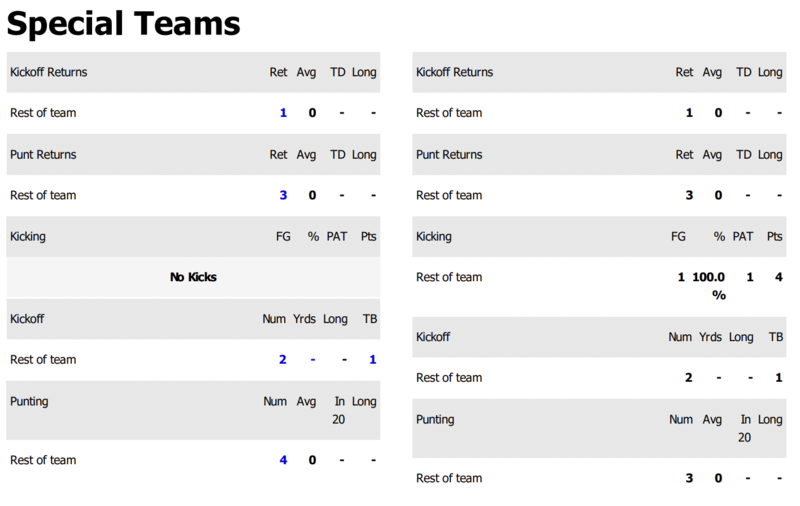The height and width of the screenshot is (506, 800).
Task: Click the black Kickoff TB value 1
Action: pos(779,377)
